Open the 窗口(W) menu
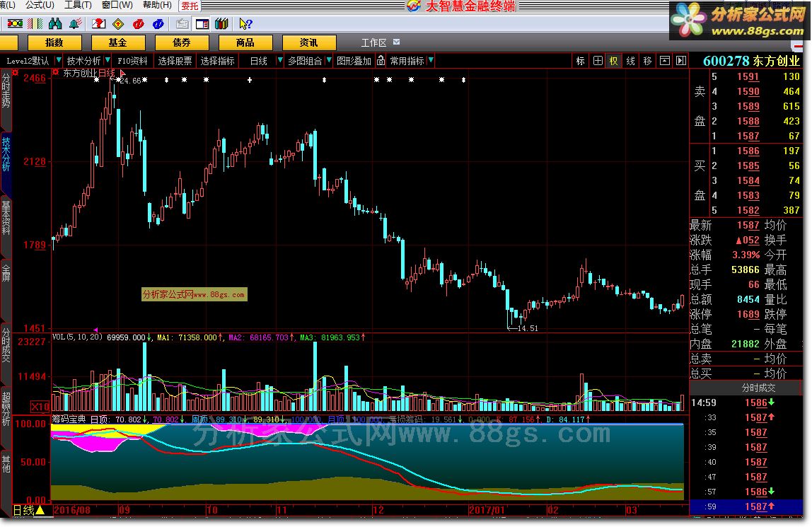This screenshot has height=527, width=812. pyautogui.click(x=117, y=5)
